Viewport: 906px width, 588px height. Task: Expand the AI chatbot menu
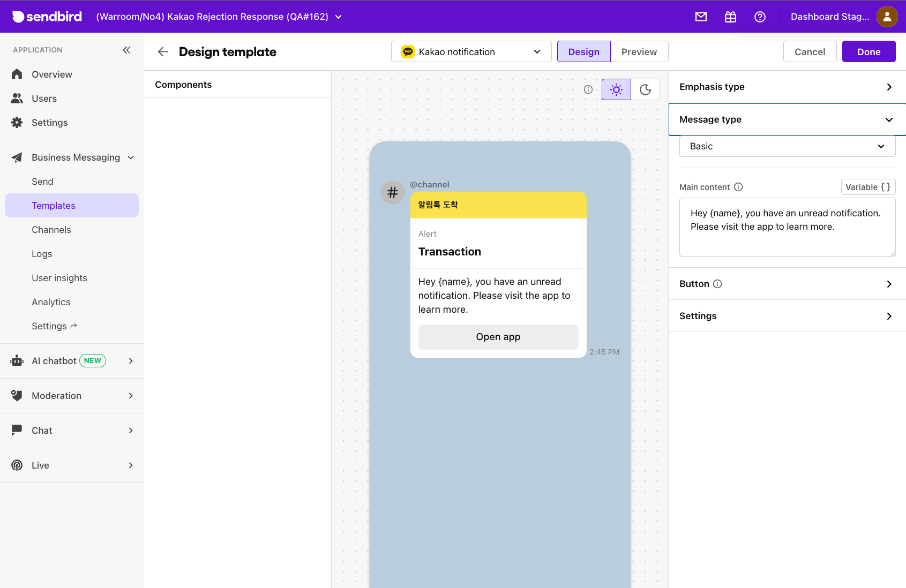131,361
